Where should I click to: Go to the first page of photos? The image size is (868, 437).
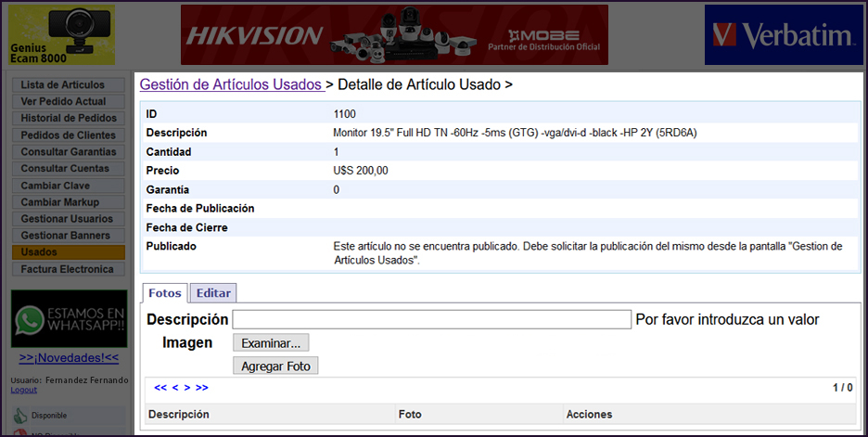pos(160,387)
